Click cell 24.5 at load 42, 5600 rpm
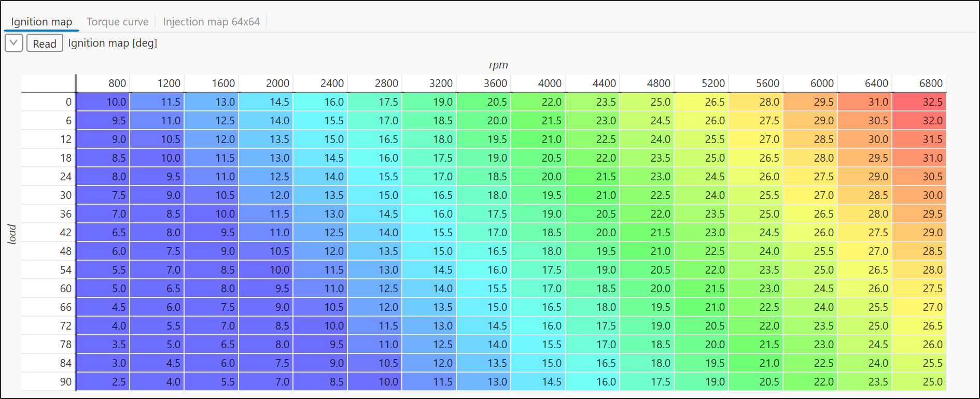Image resolution: width=980 pixels, height=399 pixels. click(x=756, y=233)
